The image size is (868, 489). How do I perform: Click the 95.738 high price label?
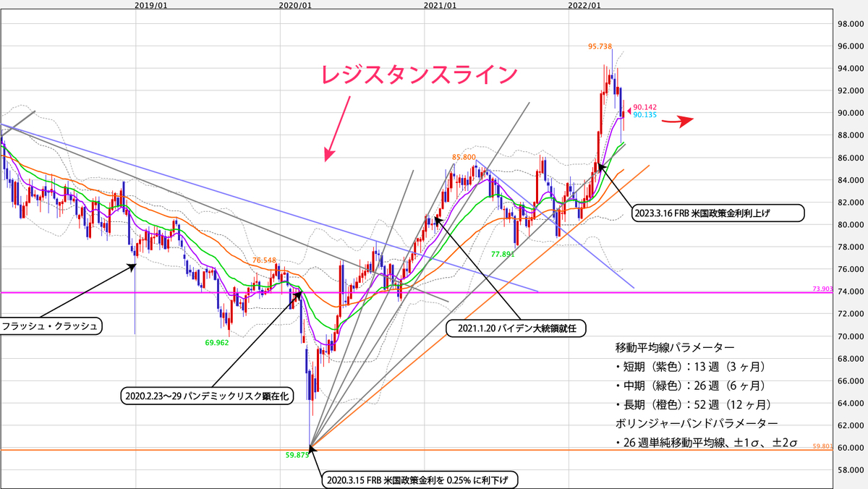point(601,45)
